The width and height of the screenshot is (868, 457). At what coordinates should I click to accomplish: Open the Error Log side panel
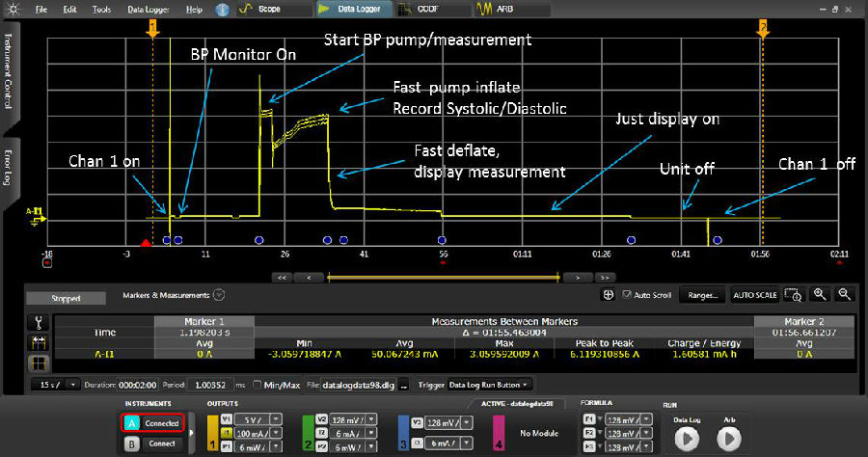coord(9,168)
